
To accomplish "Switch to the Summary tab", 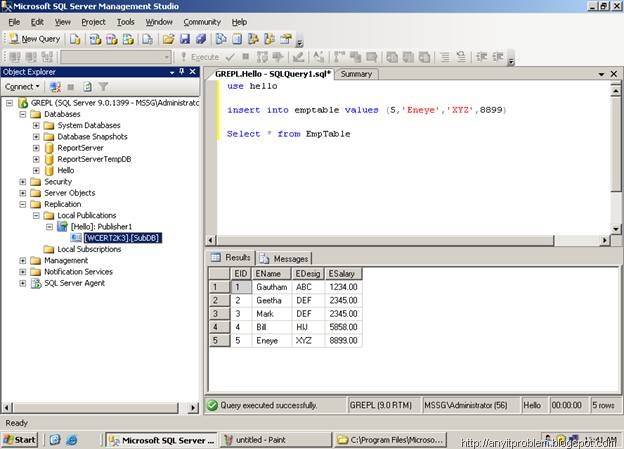I will click(x=356, y=74).
